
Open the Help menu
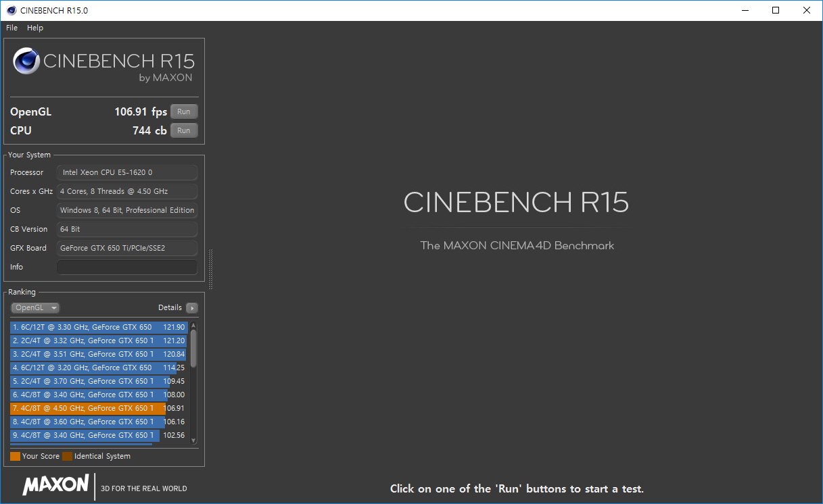(35, 28)
